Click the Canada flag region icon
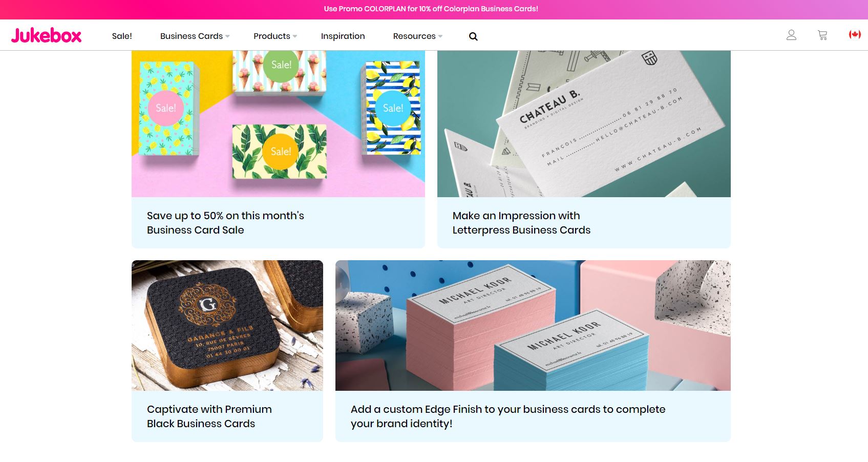This screenshot has width=868, height=462. point(855,35)
